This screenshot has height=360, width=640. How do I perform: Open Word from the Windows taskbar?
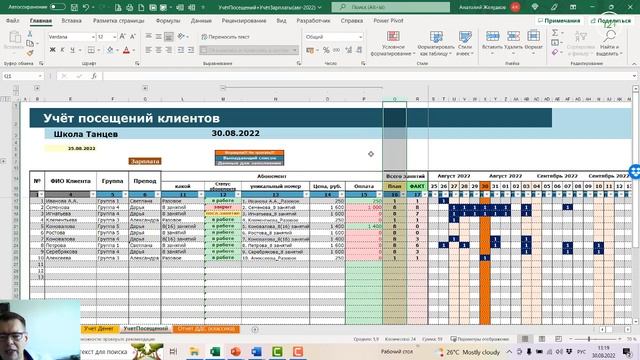coord(256,351)
